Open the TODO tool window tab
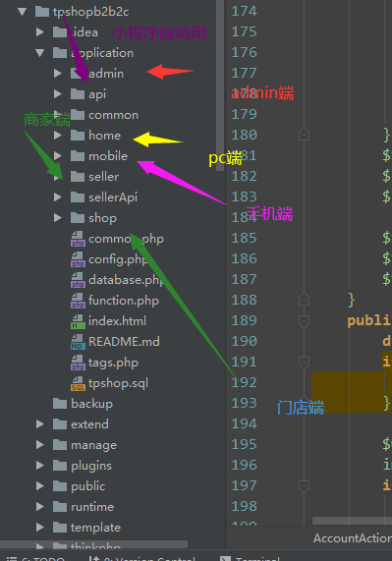392x561 pixels. pos(35,558)
